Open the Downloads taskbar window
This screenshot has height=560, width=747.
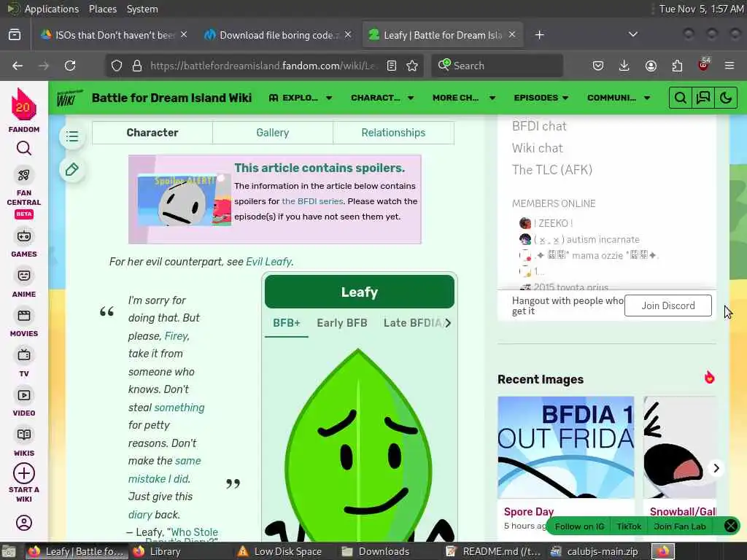click(376, 551)
